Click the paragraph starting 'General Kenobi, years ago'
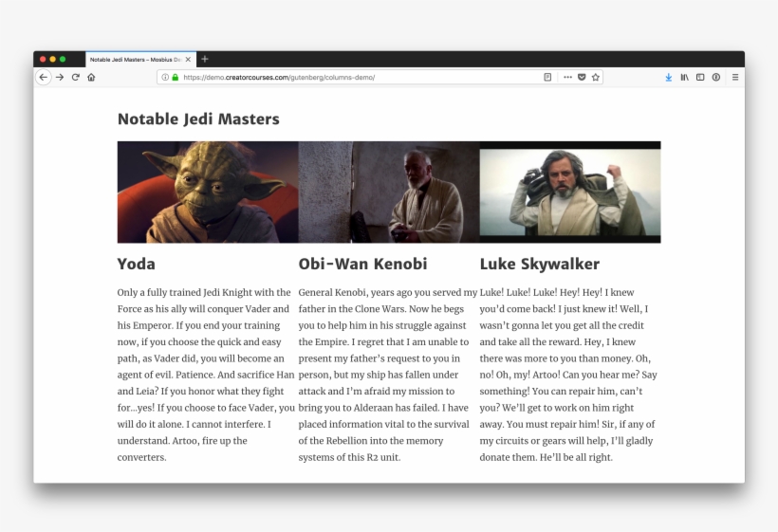778x532 pixels. point(388,375)
